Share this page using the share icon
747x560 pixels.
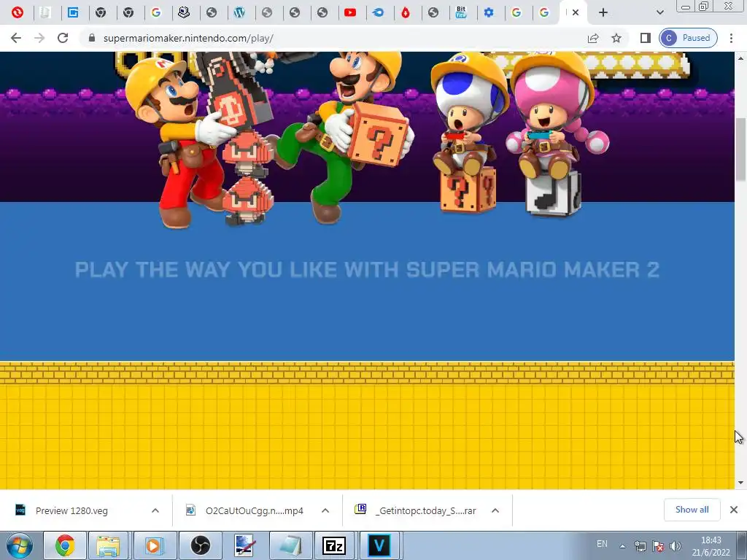[x=593, y=38]
